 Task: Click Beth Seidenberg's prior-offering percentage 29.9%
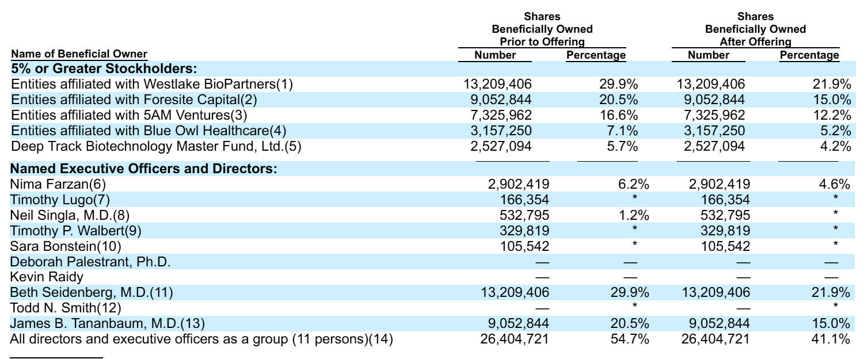[x=630, y=292]
